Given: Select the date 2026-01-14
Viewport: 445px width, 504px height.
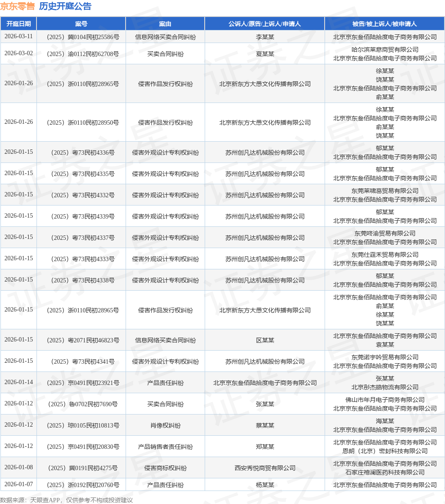Looking at the screenshot, I should coord(19,382).
